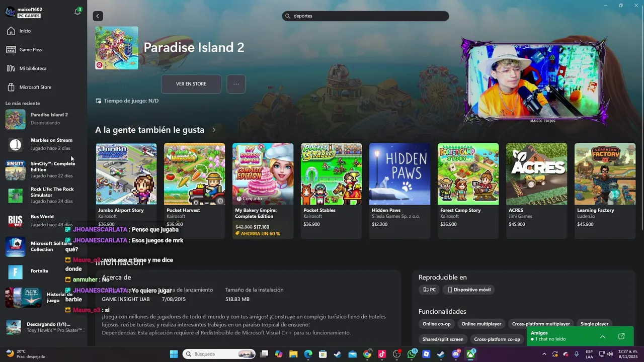The image size is (644, 362).
Task: Open Game Pass in the sidebar
Action: 43,50
